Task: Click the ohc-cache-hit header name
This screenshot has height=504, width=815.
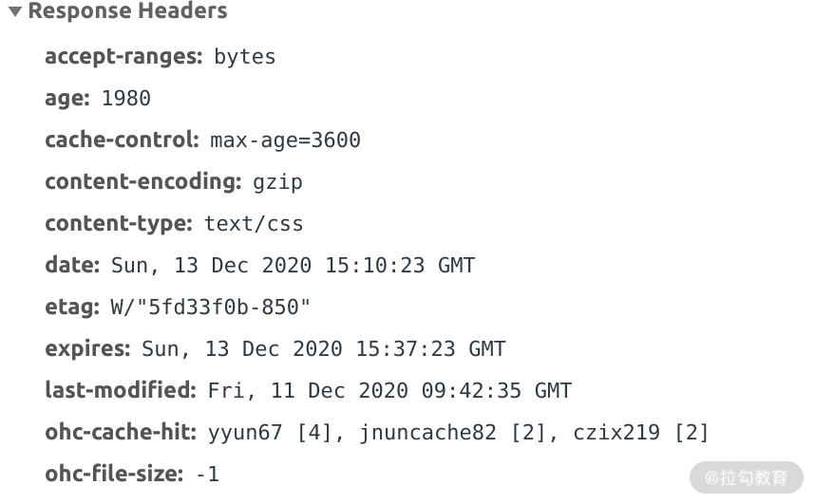Action: point(121,432)
